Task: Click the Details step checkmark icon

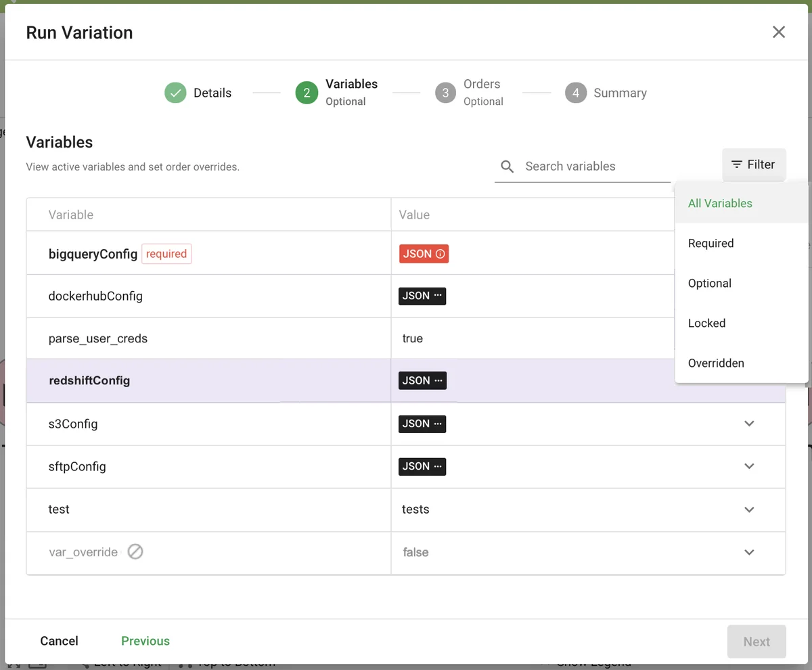Action: (175, 93)
